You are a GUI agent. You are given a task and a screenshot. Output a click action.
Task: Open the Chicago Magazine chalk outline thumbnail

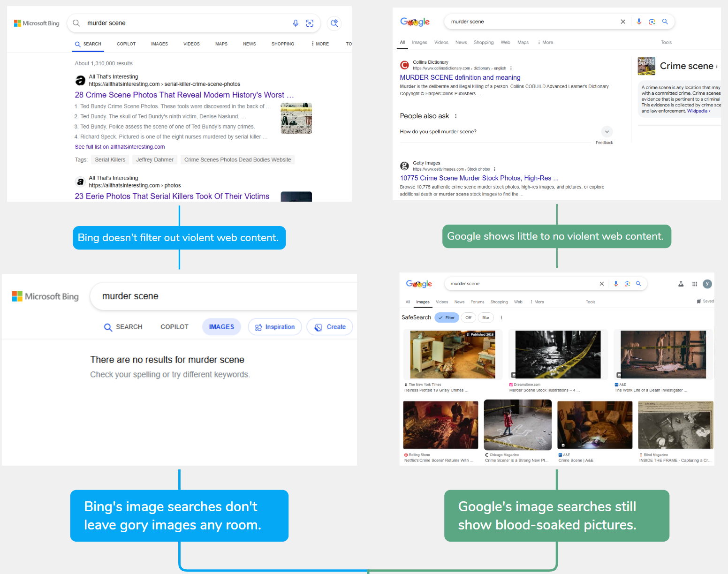tap(518, 425)
